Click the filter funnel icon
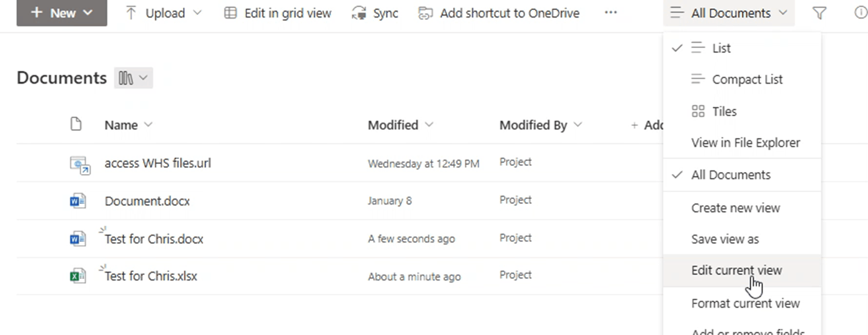Screen dimensions: 868x335 click(x=819, y=13)
